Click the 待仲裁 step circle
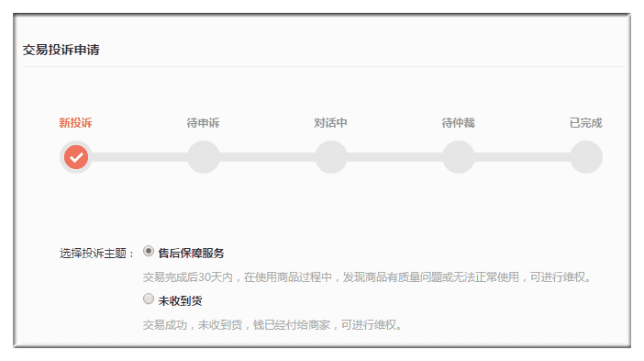 [x=459, y=157]
